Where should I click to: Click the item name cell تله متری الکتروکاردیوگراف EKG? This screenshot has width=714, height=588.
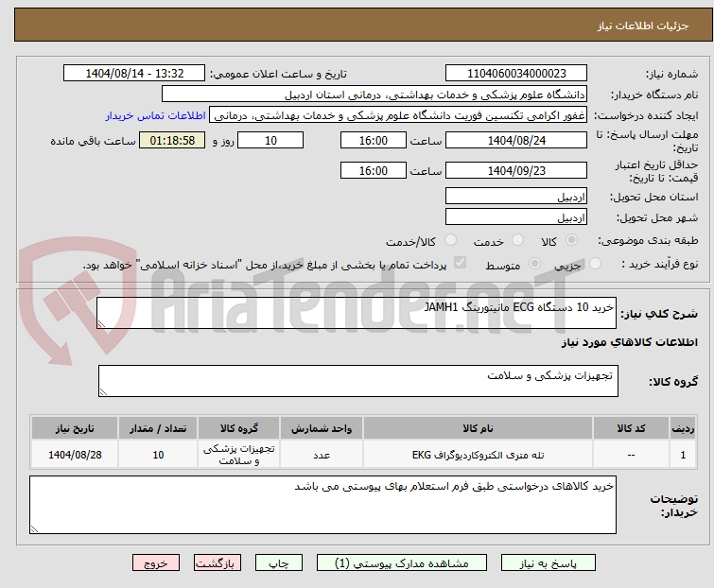[x=478, y=455]
